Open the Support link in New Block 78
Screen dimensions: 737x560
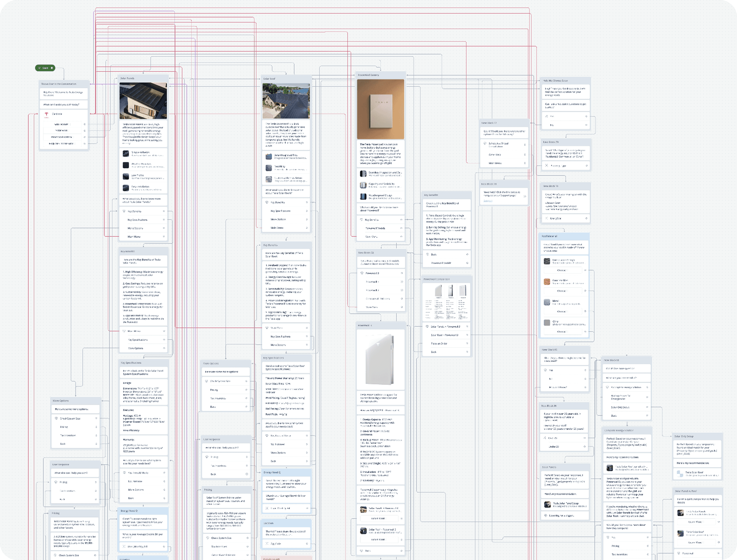coord(488,201)
